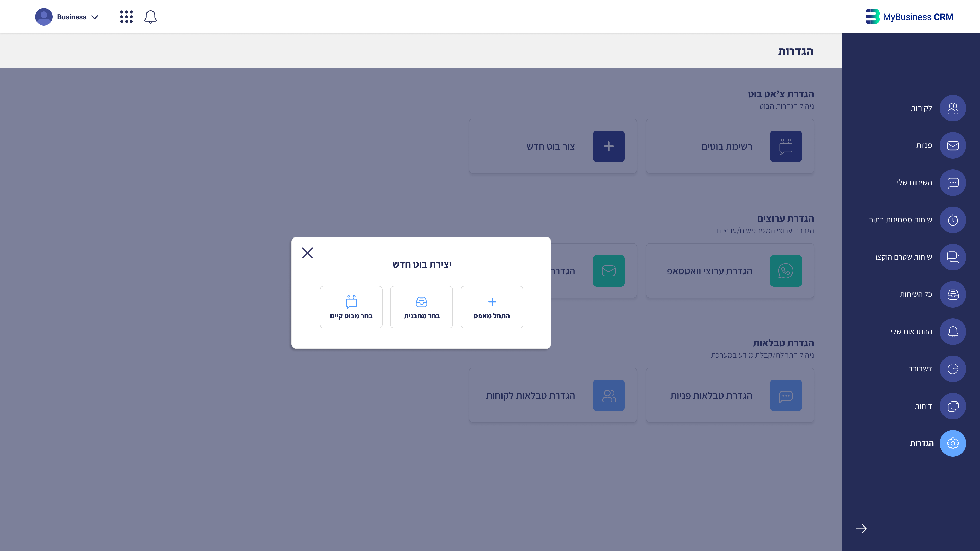Choose the template option with inbox icon
Screen dimensions: 980x551
[x=421, y=307]
